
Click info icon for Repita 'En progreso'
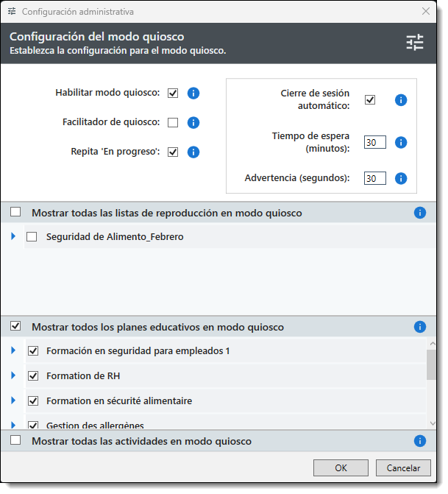pos(193,152)
